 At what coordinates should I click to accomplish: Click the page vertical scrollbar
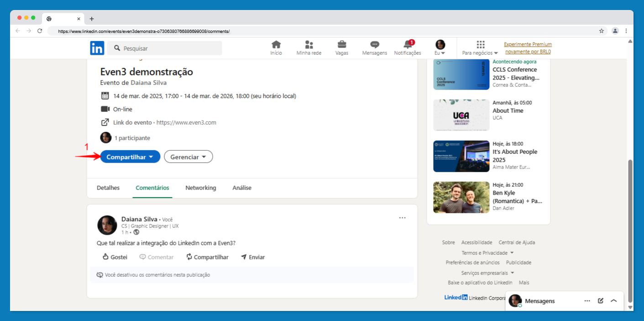(630, 231)
